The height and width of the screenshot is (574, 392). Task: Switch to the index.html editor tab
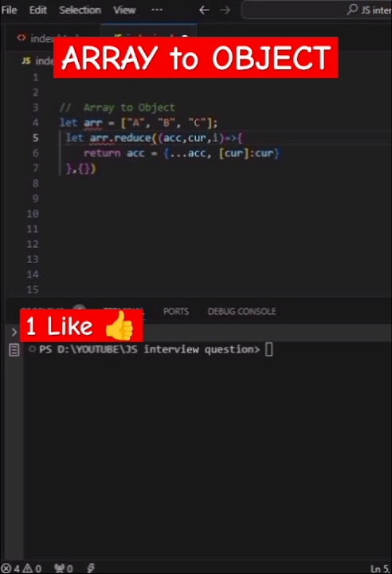coord(35,38)
